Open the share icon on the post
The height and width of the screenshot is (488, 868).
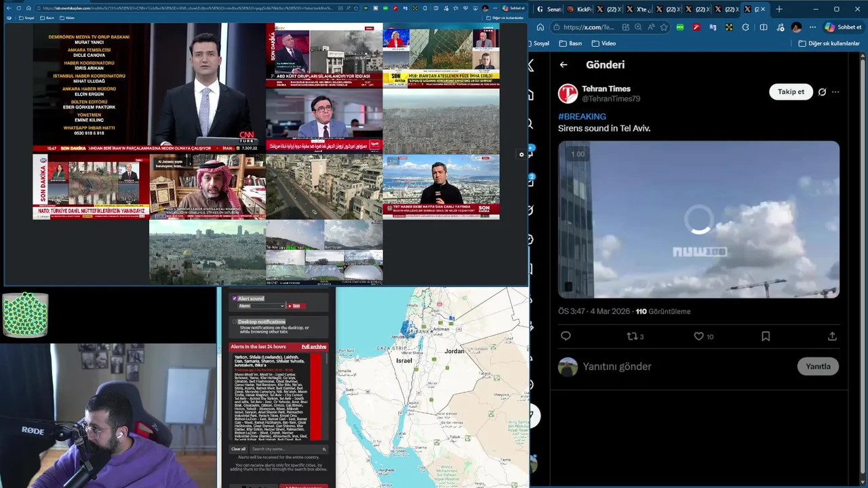832,336
